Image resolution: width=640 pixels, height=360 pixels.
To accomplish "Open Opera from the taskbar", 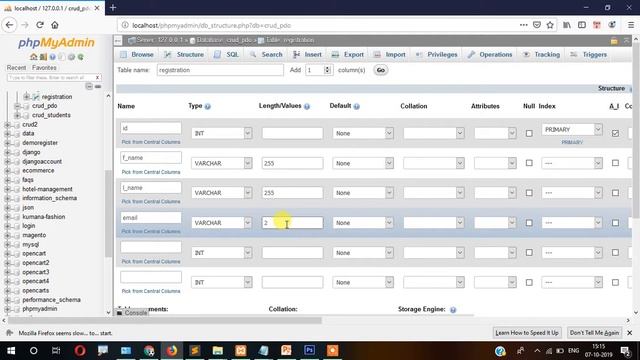I will [x=80, y=351].
